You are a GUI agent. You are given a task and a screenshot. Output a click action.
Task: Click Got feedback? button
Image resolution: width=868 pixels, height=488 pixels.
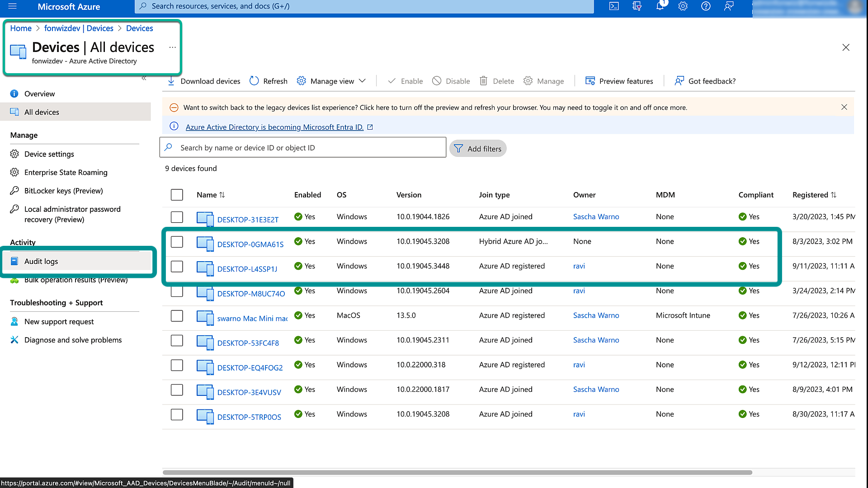(705, 81)
